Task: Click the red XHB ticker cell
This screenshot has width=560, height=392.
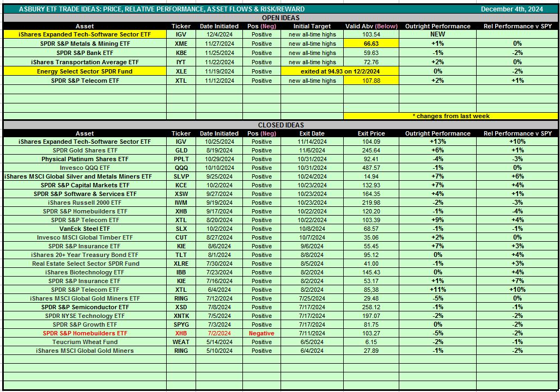Action: (x=181, y=333)
